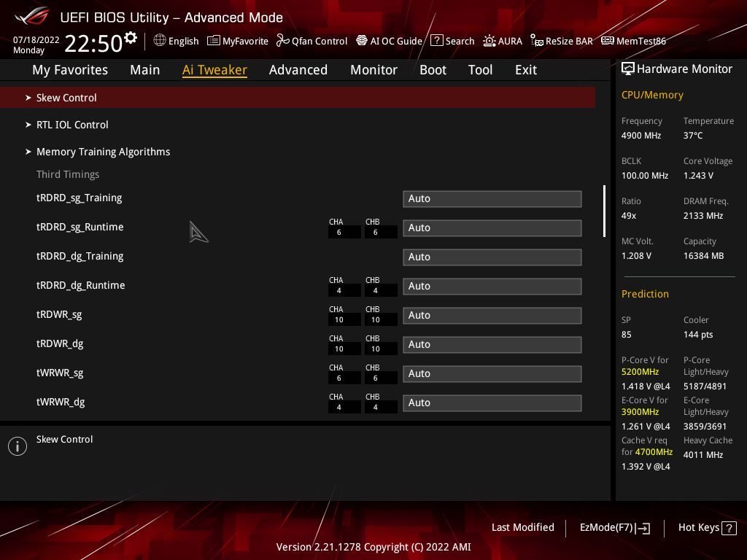Show Hot Keys help
The width and height of the screenshot is (747, 560).
click(707, 528)
